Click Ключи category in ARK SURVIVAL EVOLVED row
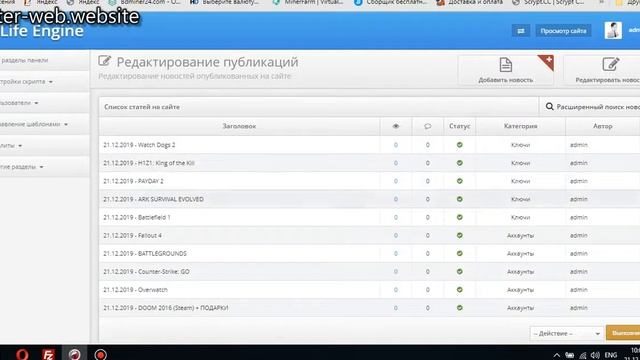 coord(520,199)
